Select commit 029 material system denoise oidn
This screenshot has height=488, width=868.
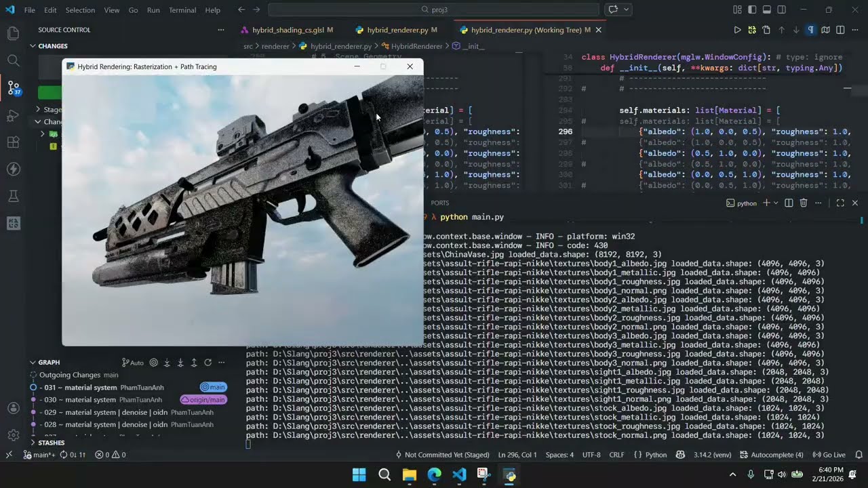[x=129, y=412]
